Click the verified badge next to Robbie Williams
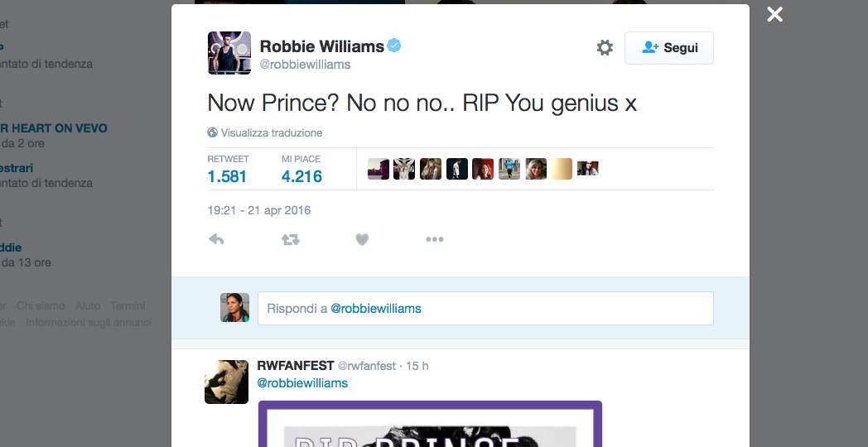Image resolution: width=868 pixels, height=447 pixels. [x=395, y=46]
